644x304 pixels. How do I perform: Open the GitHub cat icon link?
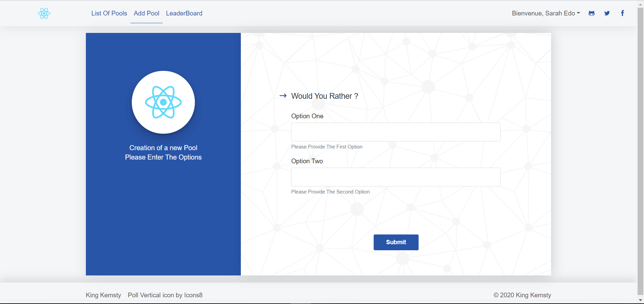(592, 13)
